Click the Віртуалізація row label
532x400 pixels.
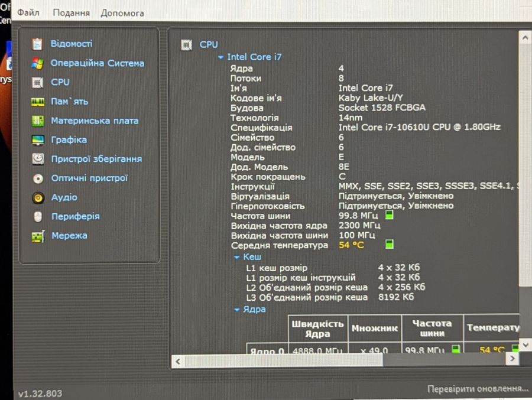tap(260, 196)
